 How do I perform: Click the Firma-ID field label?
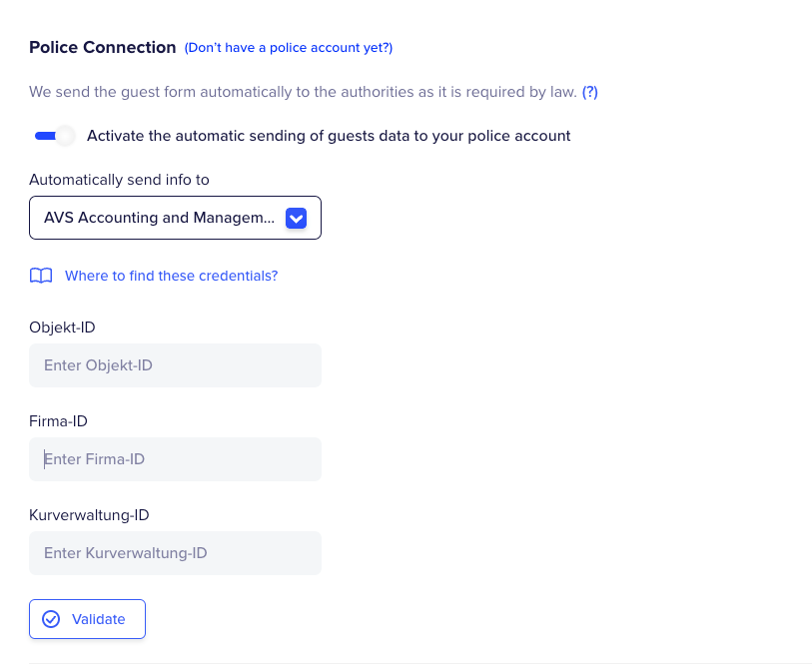click(x=58, y=421)
